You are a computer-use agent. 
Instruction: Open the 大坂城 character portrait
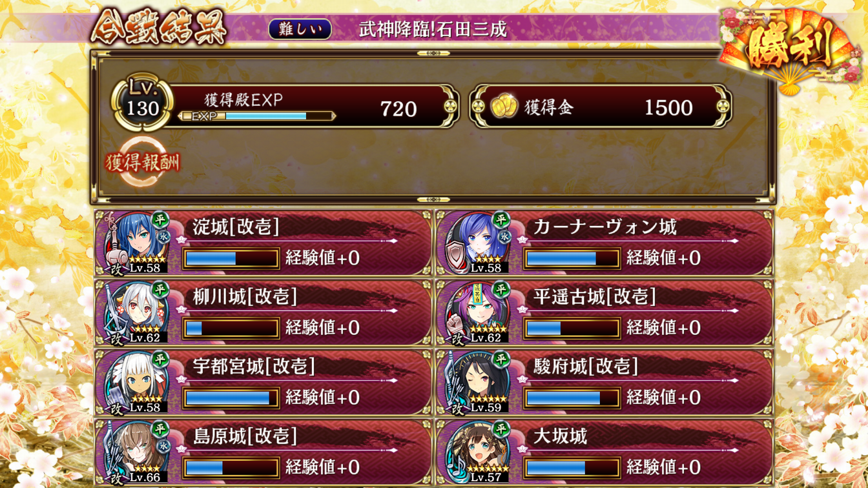click(477, 452)
